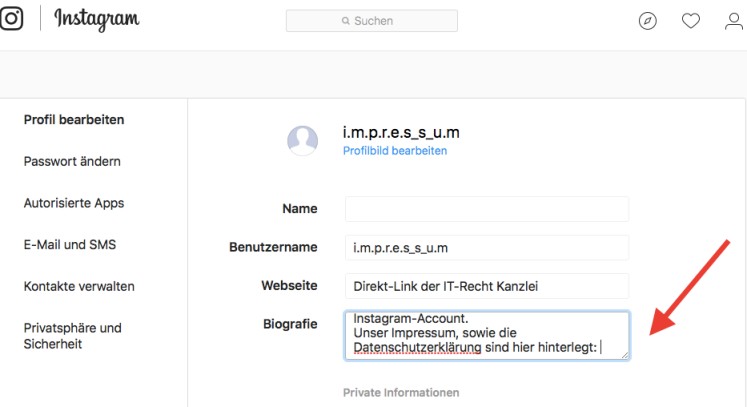Click inside the Biografie text area
The width and height of the screenshot is (747, 407).
pyautogui.click(x=486, y=334)
